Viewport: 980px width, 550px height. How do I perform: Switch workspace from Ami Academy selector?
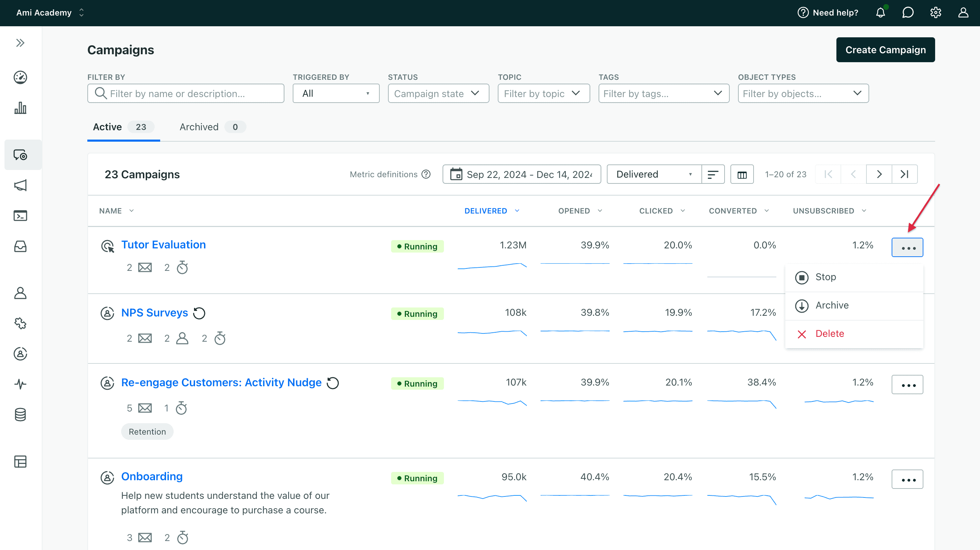coord(49,12)
